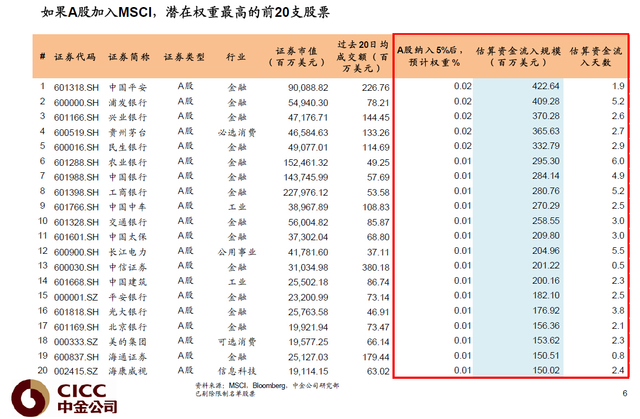Click stock code 002415.SZ
Viewport: 640px width, 419px height.
click(76, 372)
